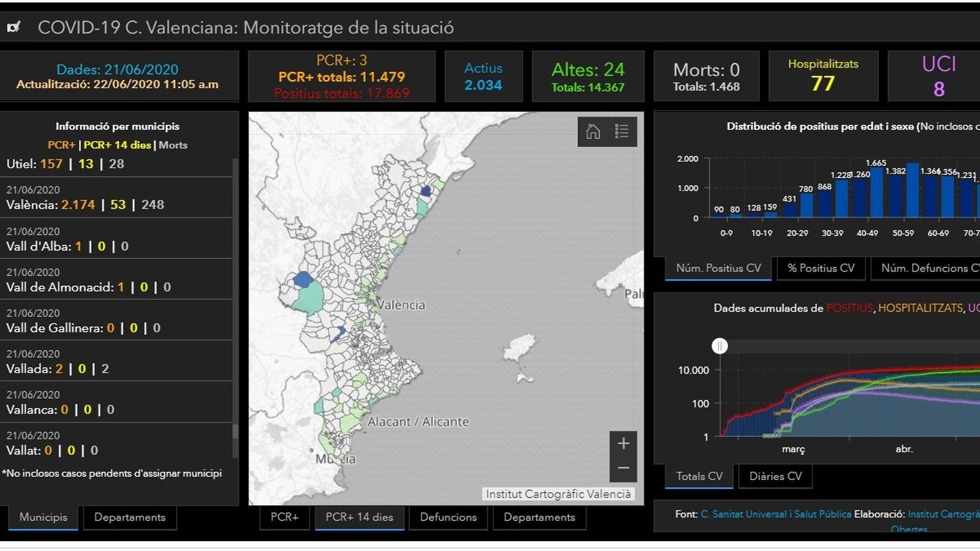This screenshot has height=551, width=980.
Task: Zoom in with the map plus button
Action: (623, 443)
